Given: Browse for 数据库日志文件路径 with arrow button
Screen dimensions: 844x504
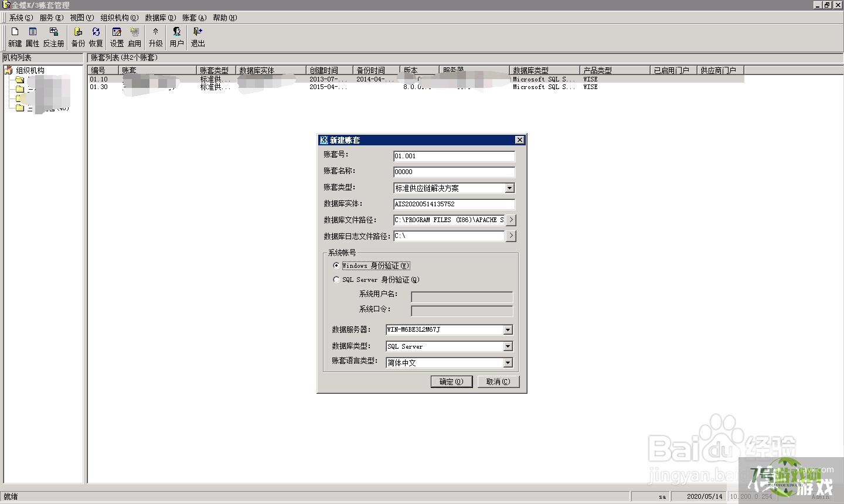Looking at the screenshot, I should 511,236.
